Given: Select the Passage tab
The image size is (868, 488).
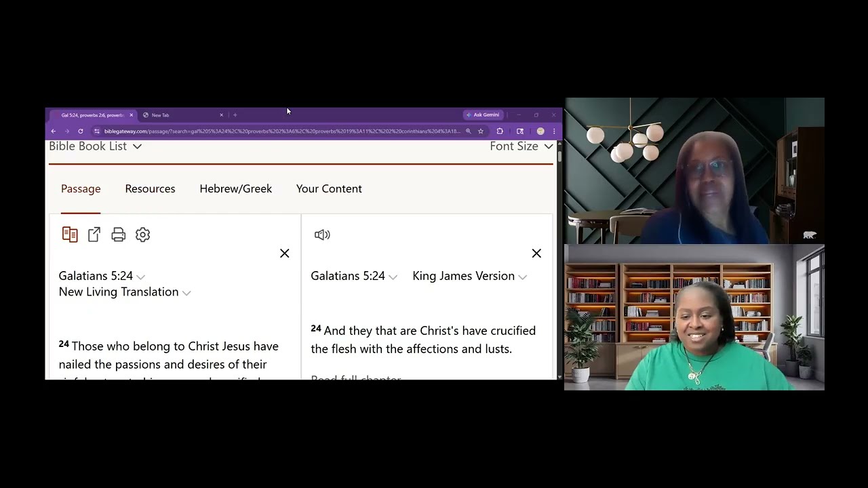Looking at the screenshot, I should coord(81,188).
